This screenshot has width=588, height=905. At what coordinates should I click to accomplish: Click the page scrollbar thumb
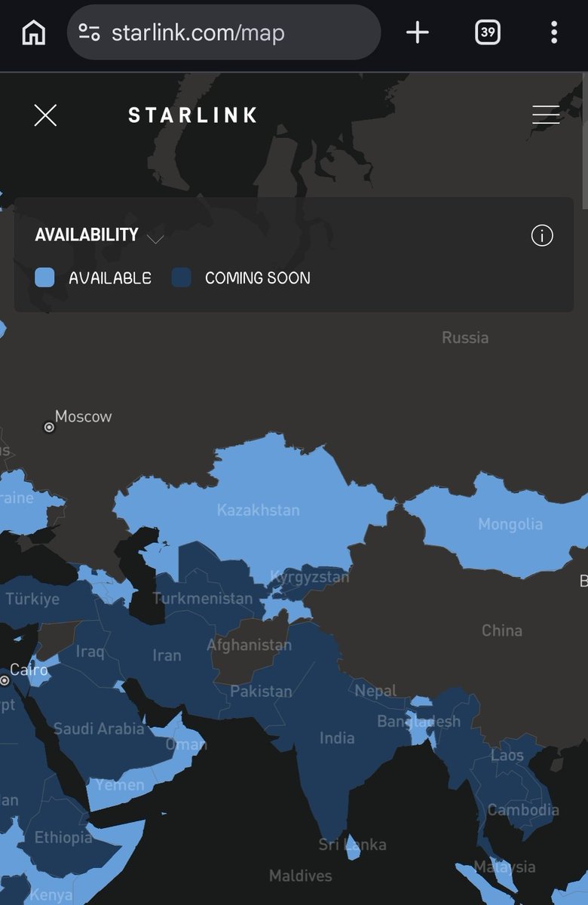pos(585,140)
